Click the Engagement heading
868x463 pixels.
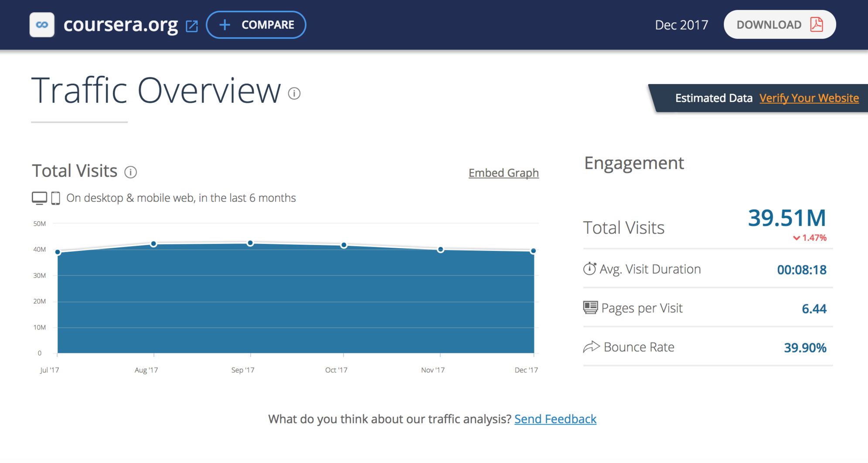(x=634, y=163)
